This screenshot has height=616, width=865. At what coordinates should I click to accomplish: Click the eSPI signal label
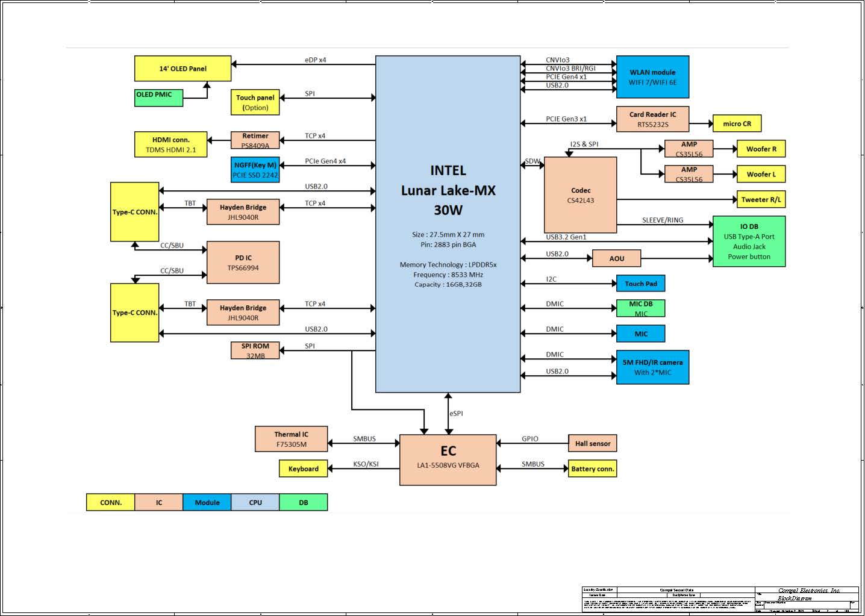tap(456, 414)
